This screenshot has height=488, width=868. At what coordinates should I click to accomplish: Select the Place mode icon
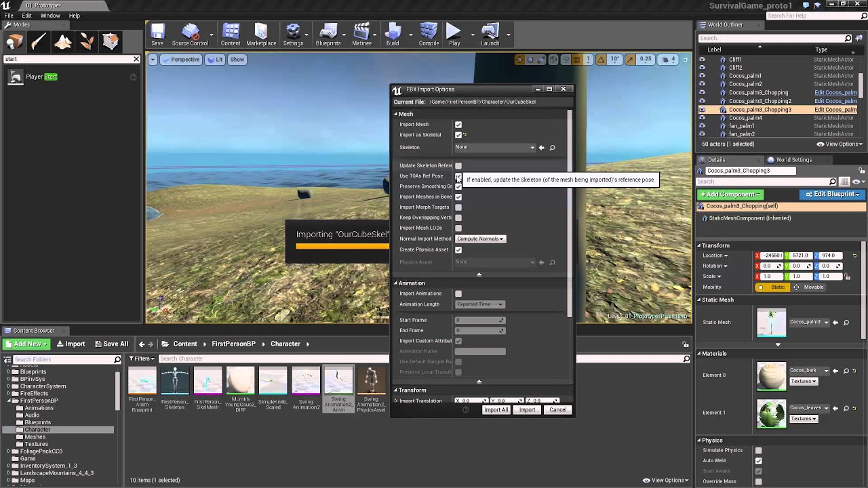click(x=15, y=42)
